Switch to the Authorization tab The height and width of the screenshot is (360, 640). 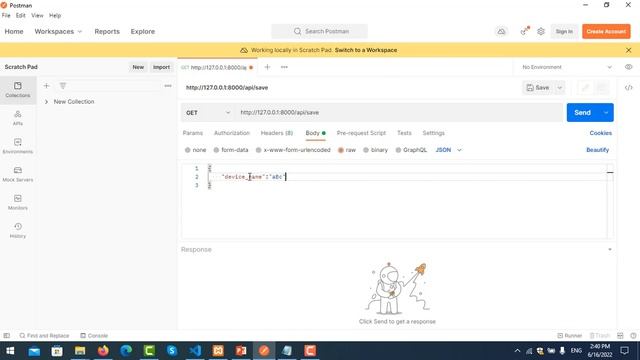(231, 133)
